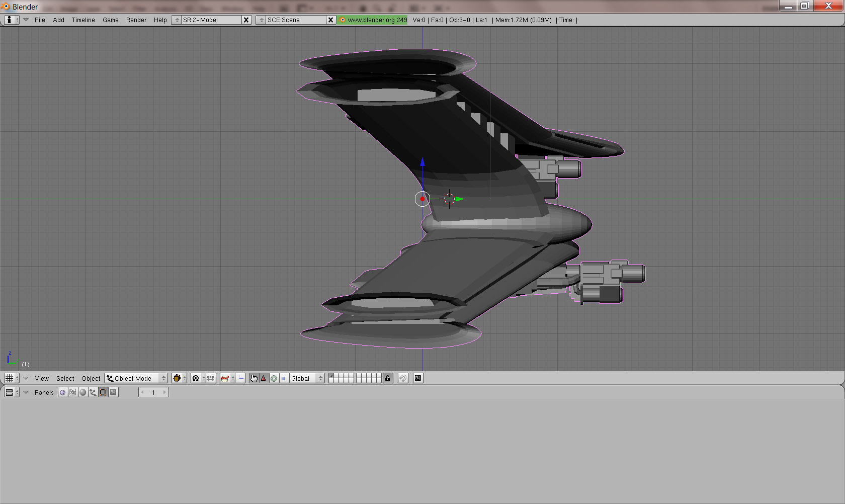The image size is (845, 504).
Task: Click the rotate manipulator ring icon
Action: click(x=274, y=378)
